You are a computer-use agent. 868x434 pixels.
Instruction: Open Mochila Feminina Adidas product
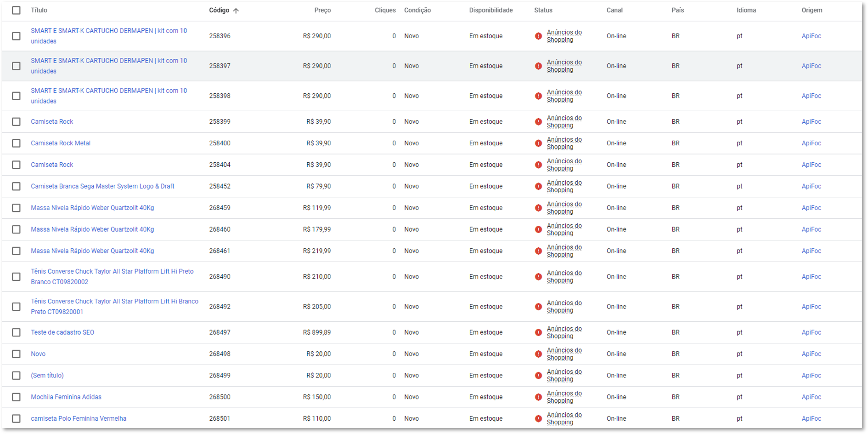coord(66,397)
